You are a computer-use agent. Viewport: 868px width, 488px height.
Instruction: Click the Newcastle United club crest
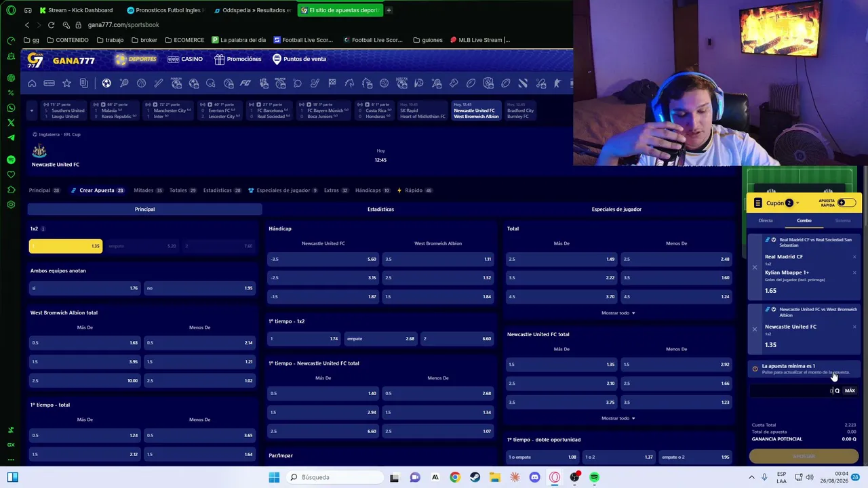coord(39,150)
